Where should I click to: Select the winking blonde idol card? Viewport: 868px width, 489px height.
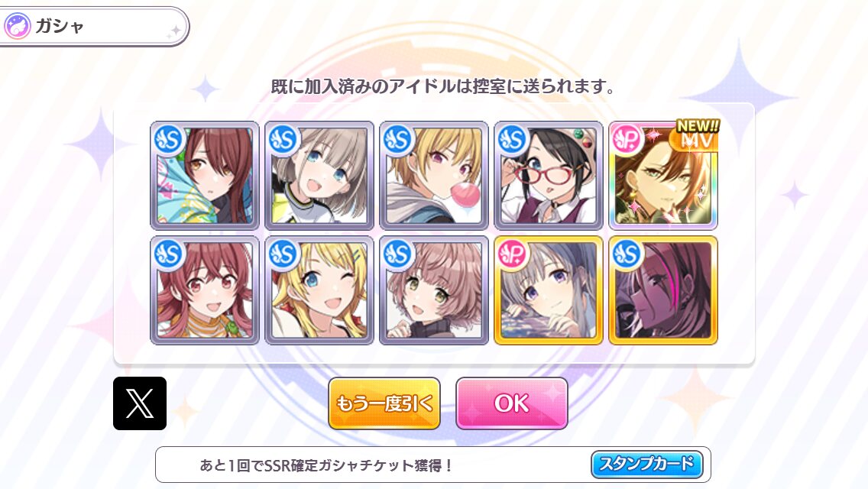click(x=319, y=290)
